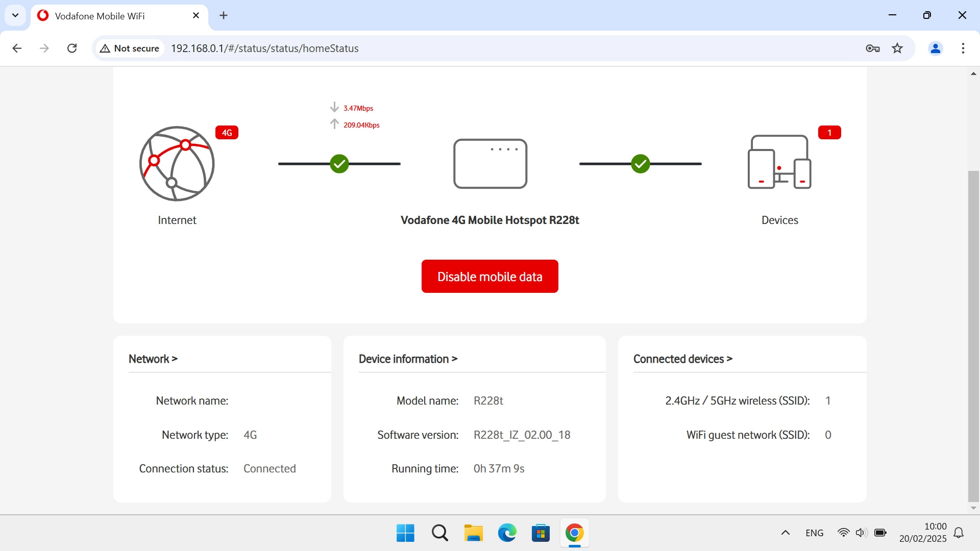Click the Vodafone R228t hotspot icon
Viewport: 980px width, 551px height.
point(489,163)
